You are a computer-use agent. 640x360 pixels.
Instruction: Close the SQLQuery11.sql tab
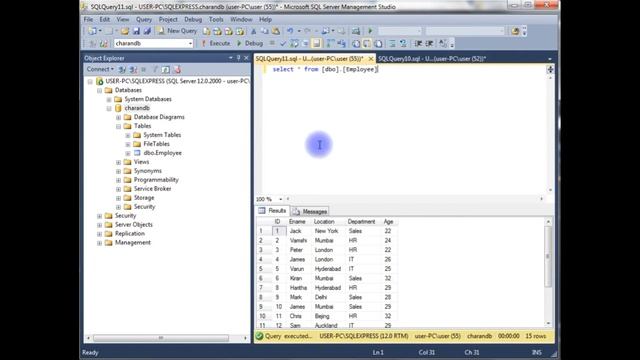(371, 59)
